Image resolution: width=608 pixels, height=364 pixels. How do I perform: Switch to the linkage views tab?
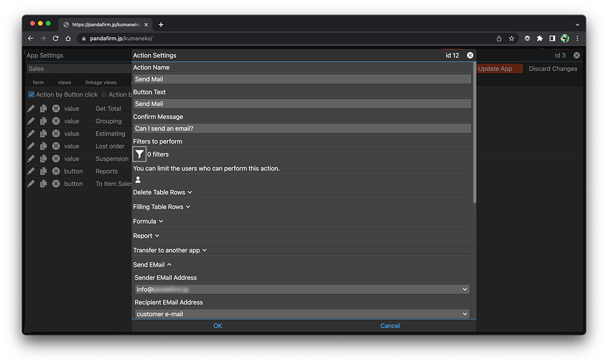(101, 83)
